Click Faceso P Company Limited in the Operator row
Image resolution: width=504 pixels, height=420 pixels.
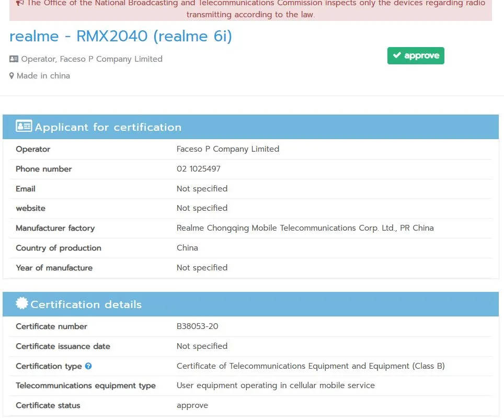[227, 149]
